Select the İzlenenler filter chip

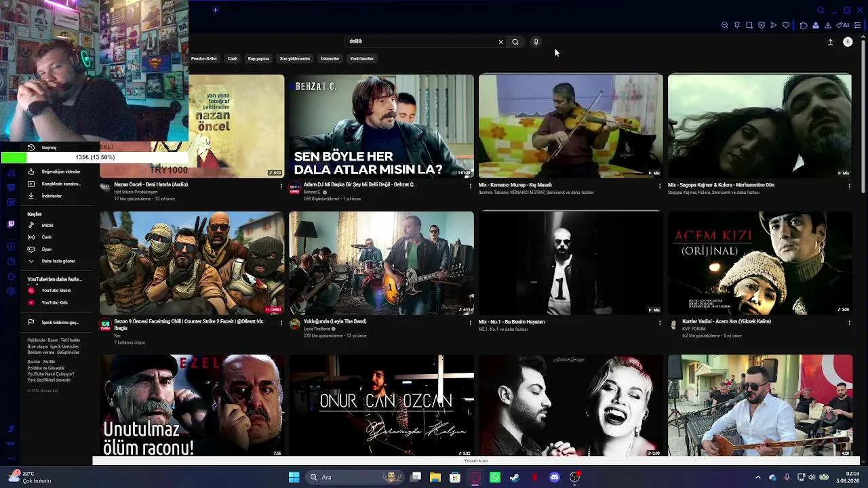pos(330,59)
